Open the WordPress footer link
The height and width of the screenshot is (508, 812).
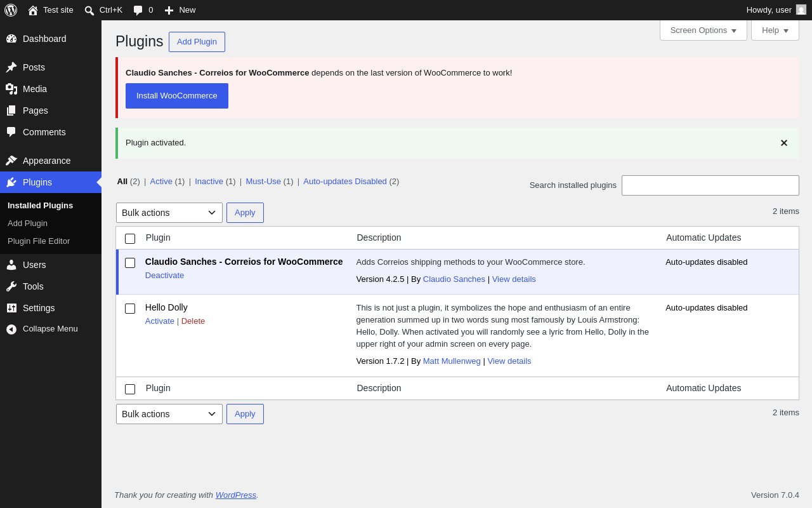tap(236, 495)
